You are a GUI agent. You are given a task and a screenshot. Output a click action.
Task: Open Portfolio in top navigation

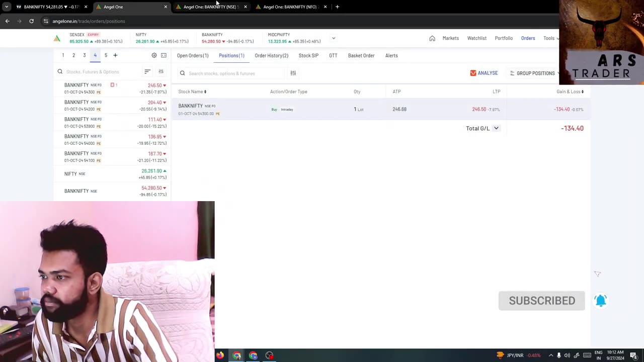(x=504, y=38)
